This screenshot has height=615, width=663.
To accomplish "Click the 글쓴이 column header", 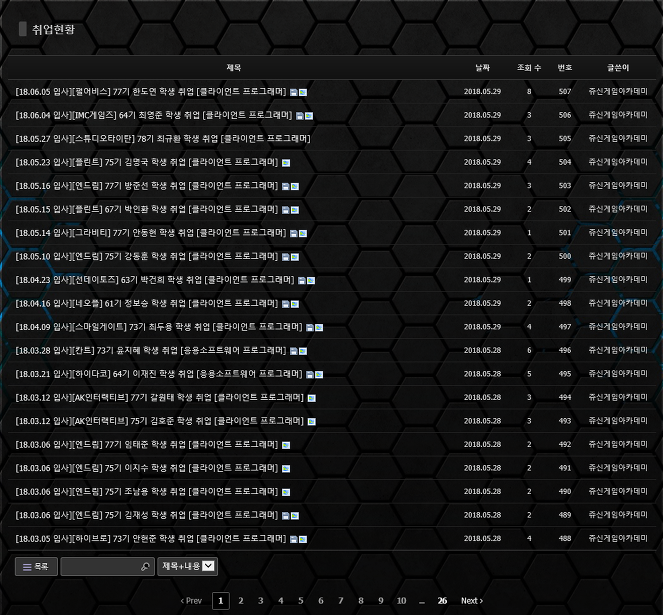I will point(618,68).
